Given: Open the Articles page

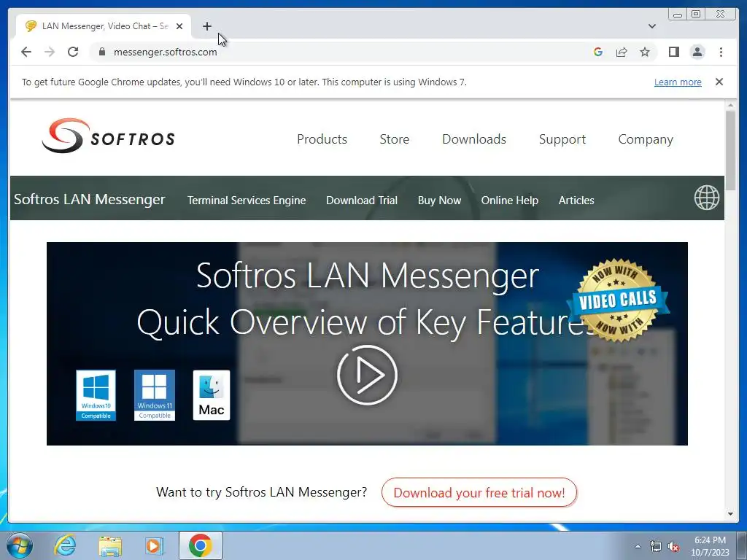Looking at the screenshot, I should 576,201.
